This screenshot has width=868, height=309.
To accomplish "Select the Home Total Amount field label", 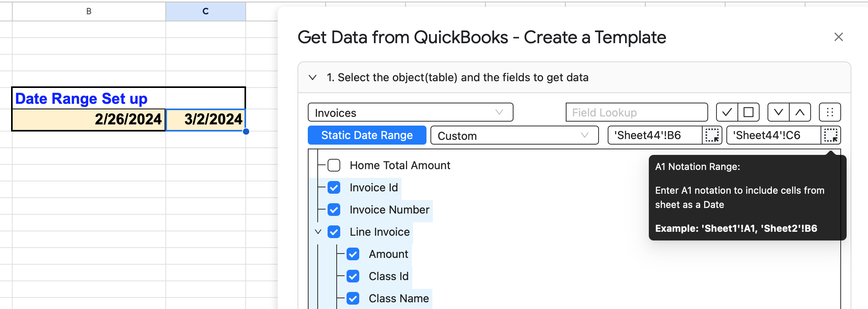I will pyautogui.click(x=400, y=165).
